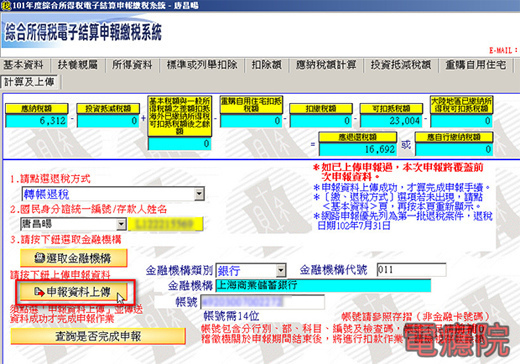Screen dimensions: 520x364
Task: Open the 基本資料 tab
Action: click(24, 65)
